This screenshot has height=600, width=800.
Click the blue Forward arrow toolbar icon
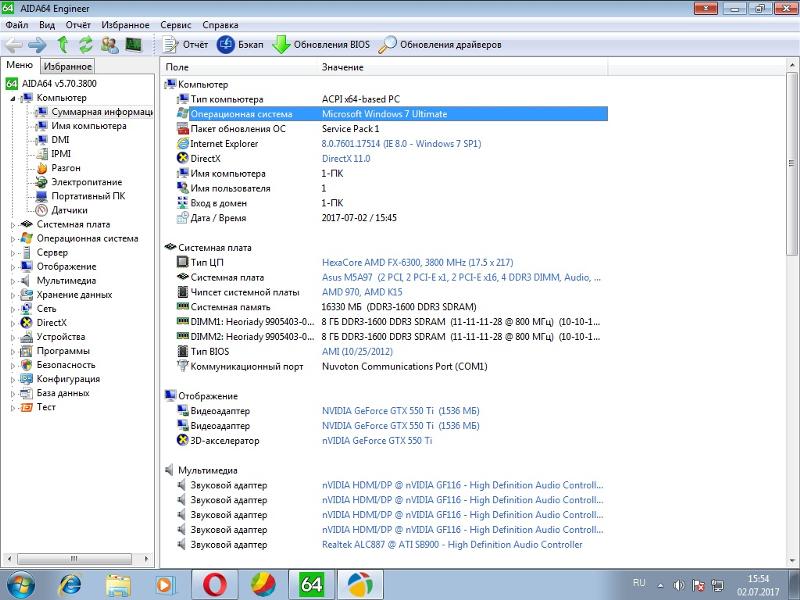click(x=38, y=45)
